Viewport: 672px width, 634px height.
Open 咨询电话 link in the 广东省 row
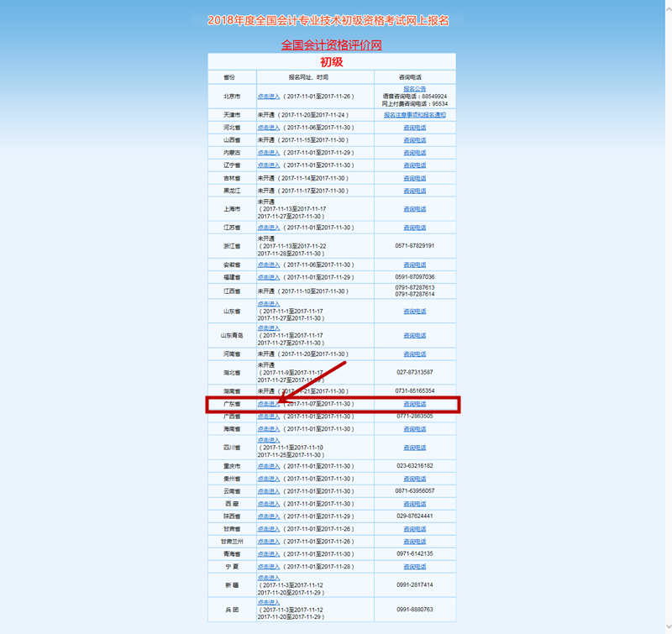point(414,404)
